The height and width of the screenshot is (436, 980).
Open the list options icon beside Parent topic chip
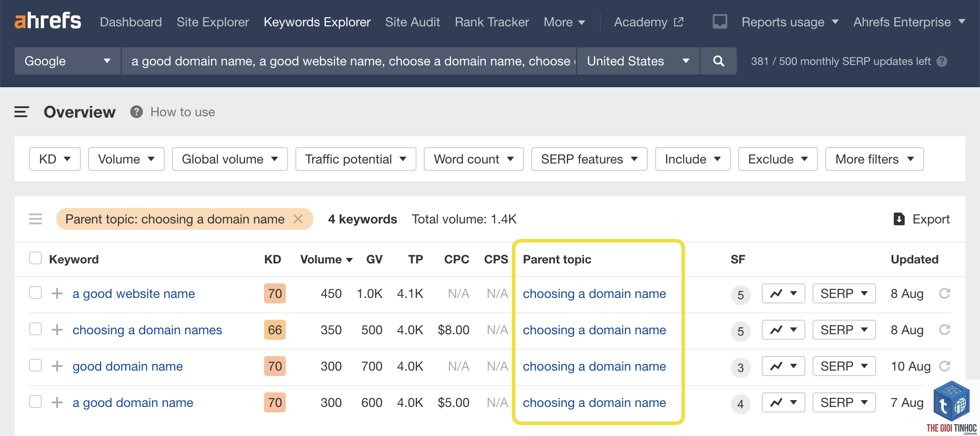click(x=35, y=219)
